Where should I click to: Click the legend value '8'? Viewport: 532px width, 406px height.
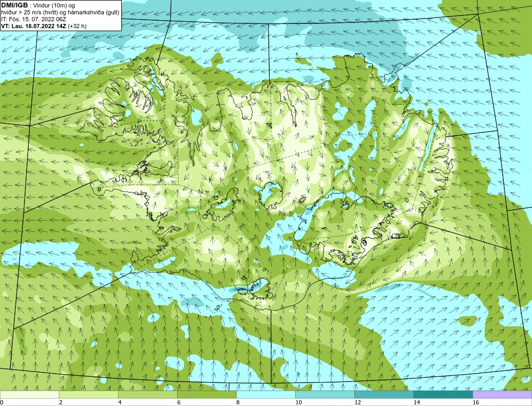[x=238, y=402]
